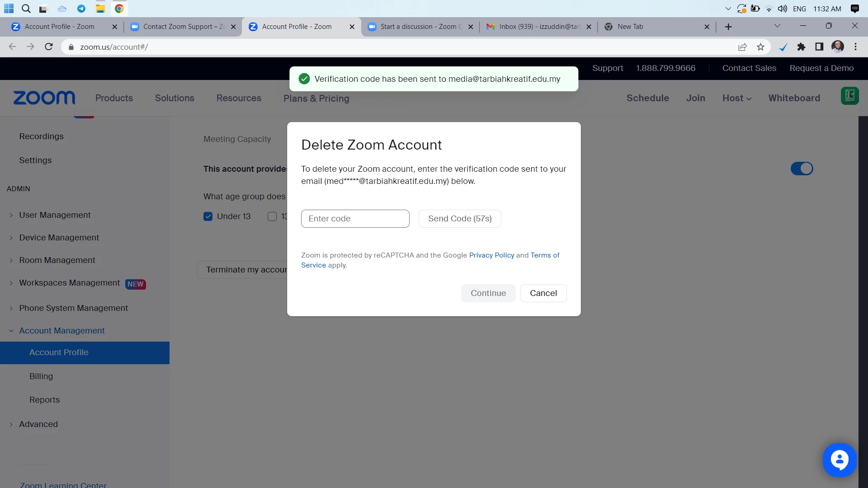Uncheck the Under 13 checkbox
Image resolution: width=868 pixels, height=488 pixels.
(x=208, y=216)
